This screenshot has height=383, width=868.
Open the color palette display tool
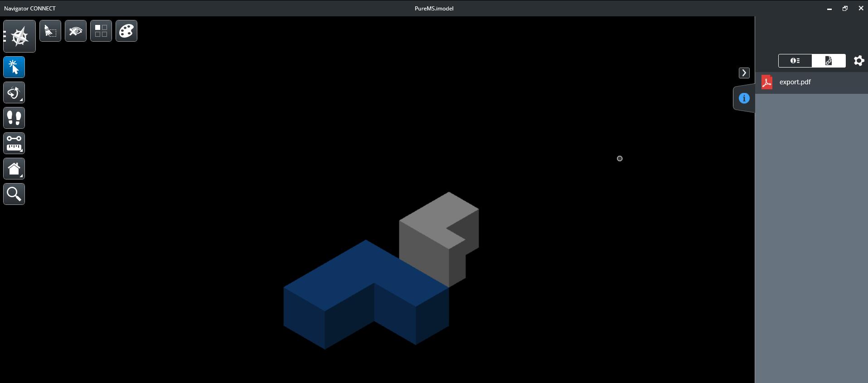[126, 31]
